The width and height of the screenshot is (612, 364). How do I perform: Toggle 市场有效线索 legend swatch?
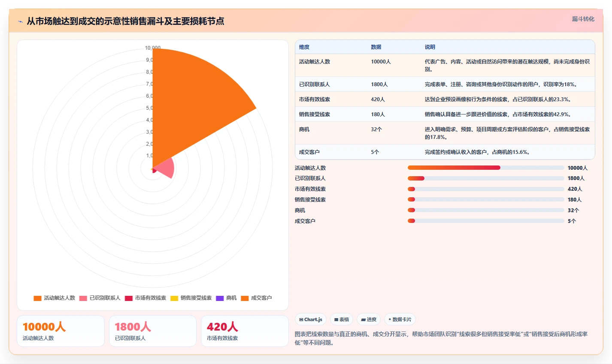coord(129,298)
